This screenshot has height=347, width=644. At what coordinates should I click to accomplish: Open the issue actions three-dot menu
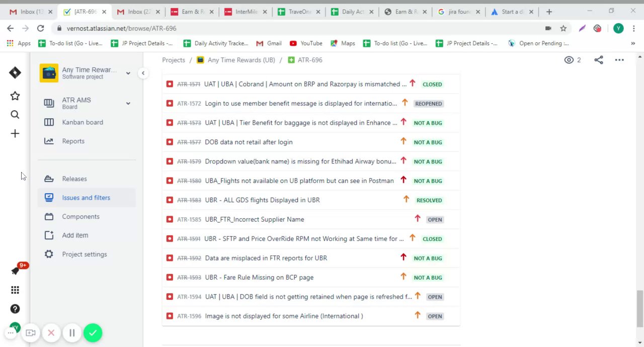619,60
